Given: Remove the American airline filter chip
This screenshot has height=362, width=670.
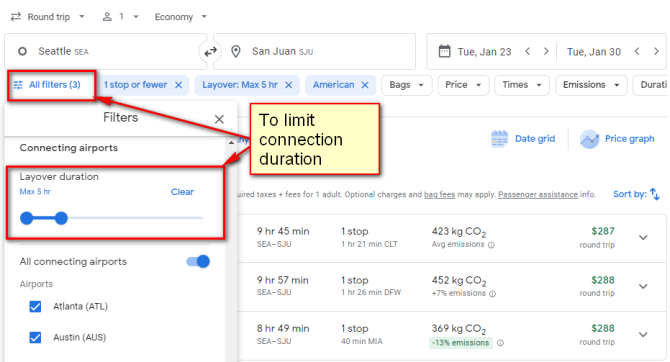Looking at the screenshot, I should (365, 85).
